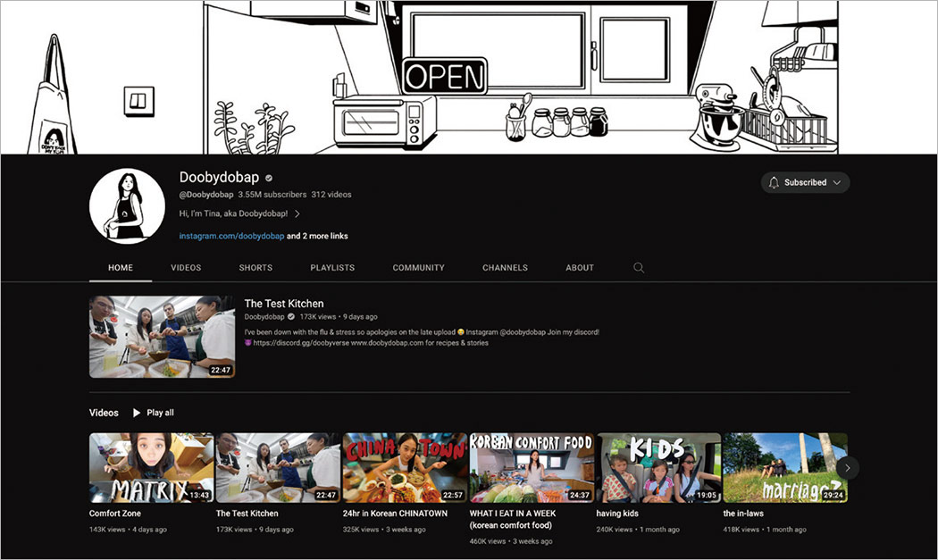
Task: Play the large featured Test Kitchen thumbnail
Action: point(162,337)
